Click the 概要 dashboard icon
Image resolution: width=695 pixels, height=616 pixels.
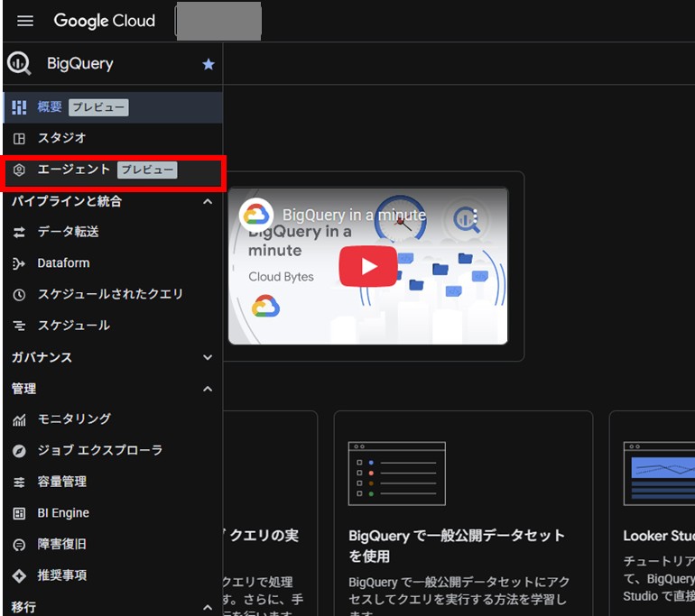[x=19, y=107]
